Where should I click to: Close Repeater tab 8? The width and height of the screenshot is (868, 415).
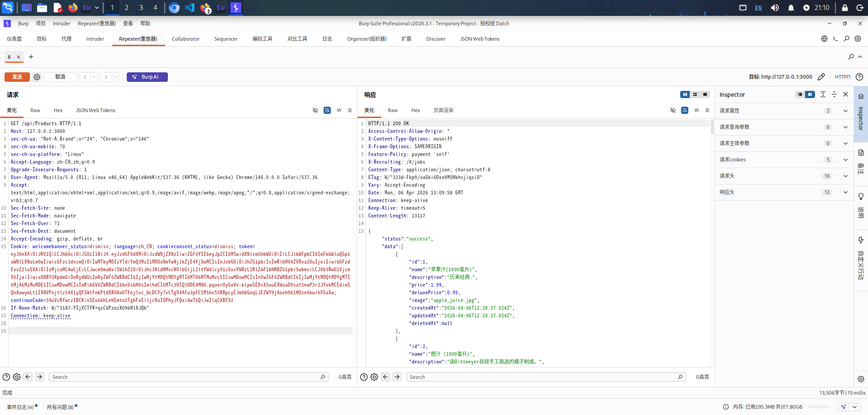(x=19, y=57)
